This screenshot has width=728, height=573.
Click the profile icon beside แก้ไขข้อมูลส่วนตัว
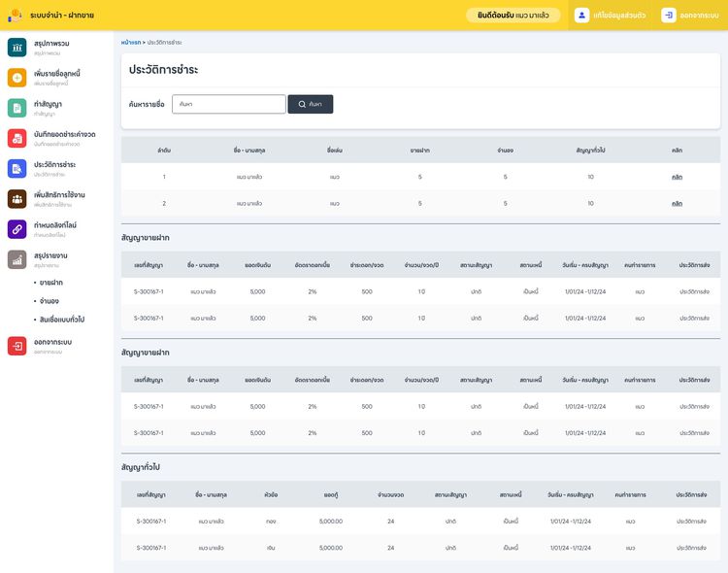click(581, 16)
